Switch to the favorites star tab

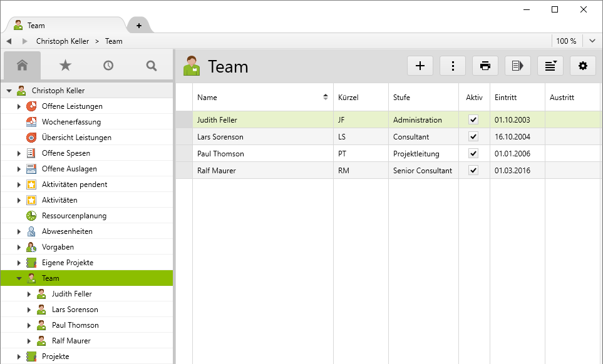(65, 65)
